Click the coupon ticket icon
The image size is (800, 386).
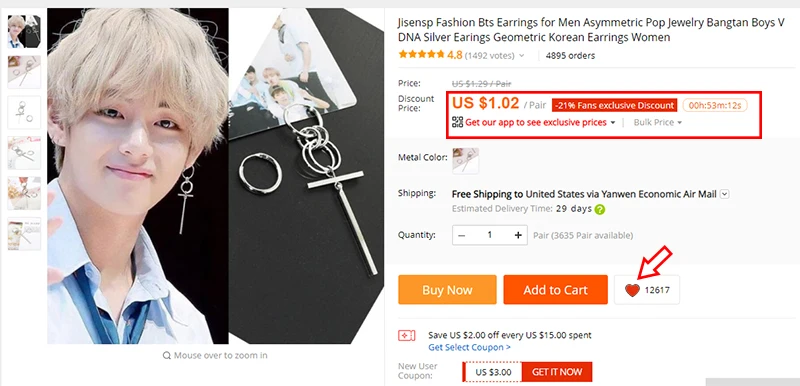click(x=406, y=336)
